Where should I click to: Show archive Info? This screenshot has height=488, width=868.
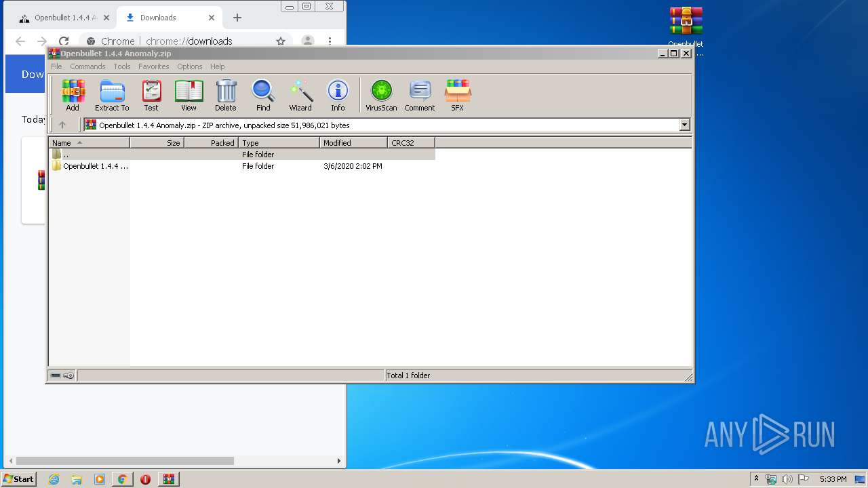(338, 95)
